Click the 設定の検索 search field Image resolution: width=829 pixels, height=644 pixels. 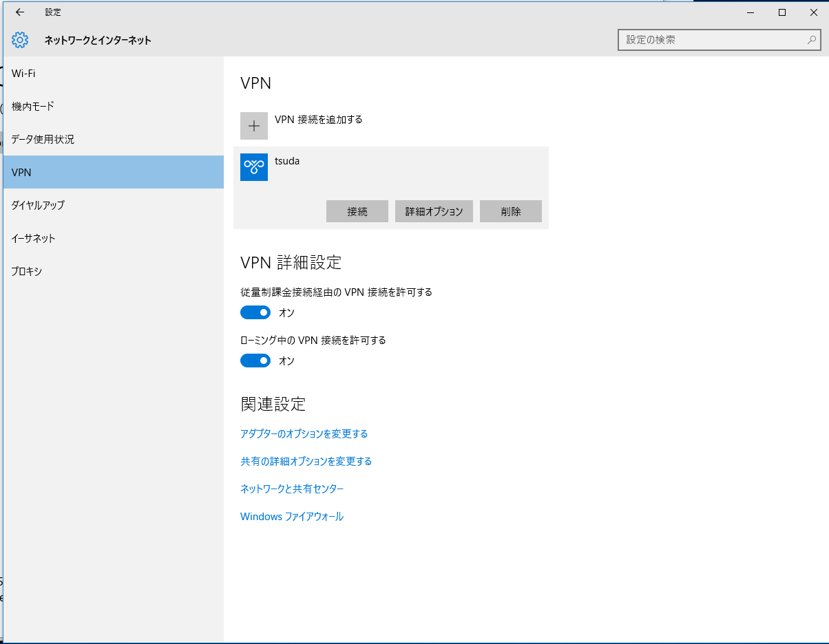point(713,40)
